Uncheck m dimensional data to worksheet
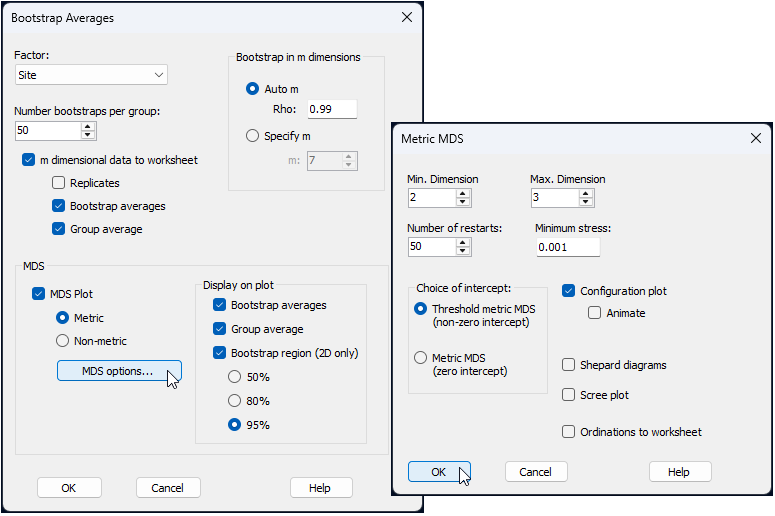This screenshot has height=516, width=775. coord(28,160)
